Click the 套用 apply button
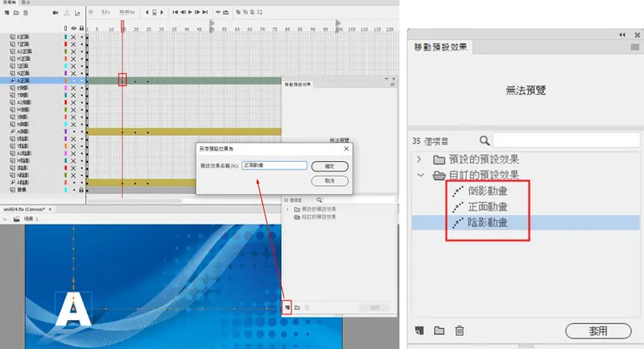Image resolution: width=644 pixels, height=349 pixels. click(x=598, y=331)
